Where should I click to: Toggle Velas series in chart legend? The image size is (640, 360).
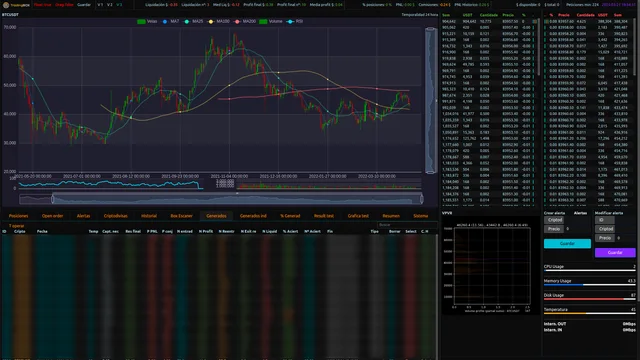147,21
